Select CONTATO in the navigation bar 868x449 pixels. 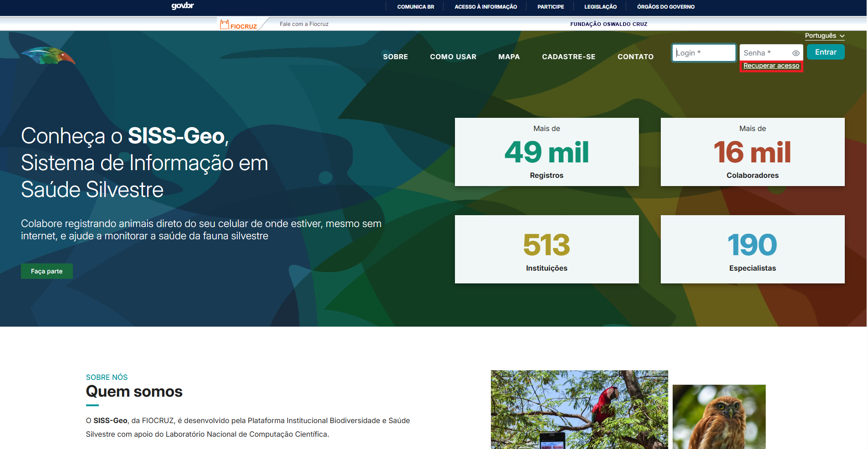pyautogui.click(x=635, y=57)
